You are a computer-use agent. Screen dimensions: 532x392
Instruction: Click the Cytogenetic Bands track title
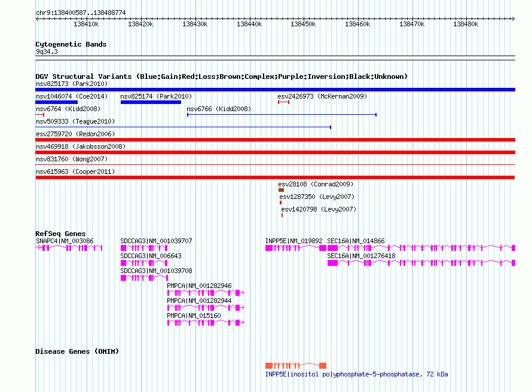point(71,44)
